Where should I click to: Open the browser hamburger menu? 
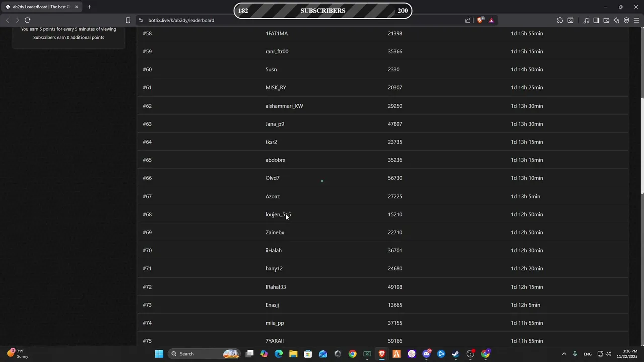click(636, 20)
